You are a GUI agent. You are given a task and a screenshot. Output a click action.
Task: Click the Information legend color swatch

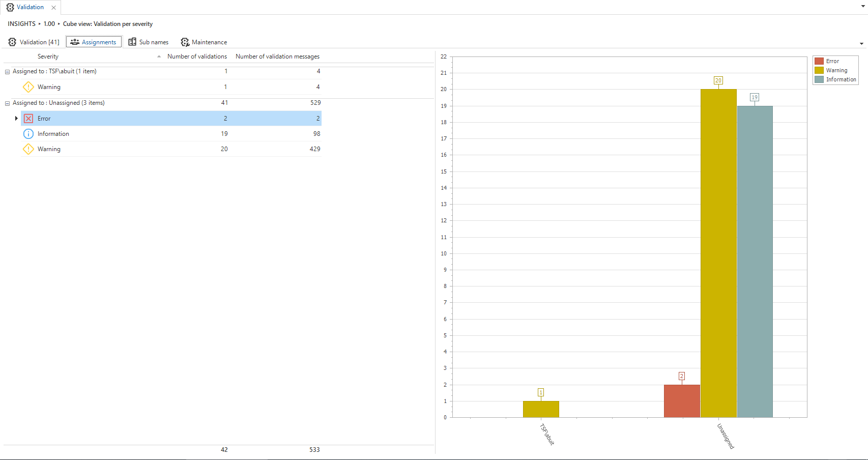point(819,79)
